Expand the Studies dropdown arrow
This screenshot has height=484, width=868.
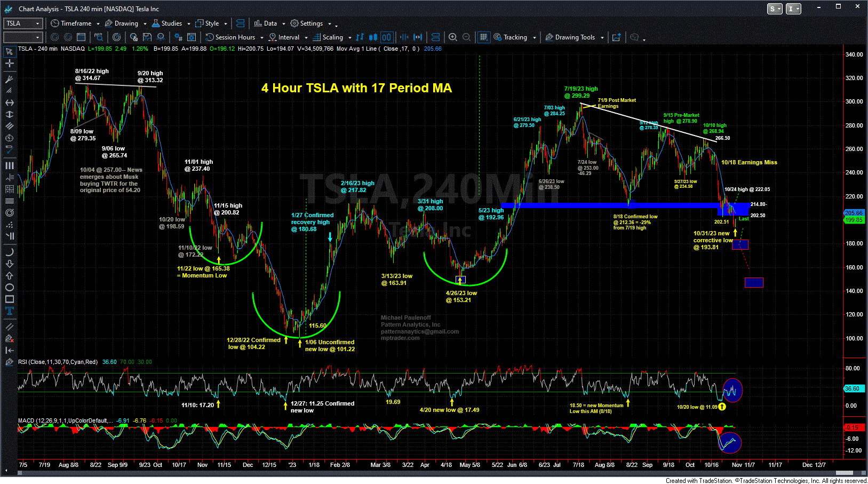click(188, 24)
